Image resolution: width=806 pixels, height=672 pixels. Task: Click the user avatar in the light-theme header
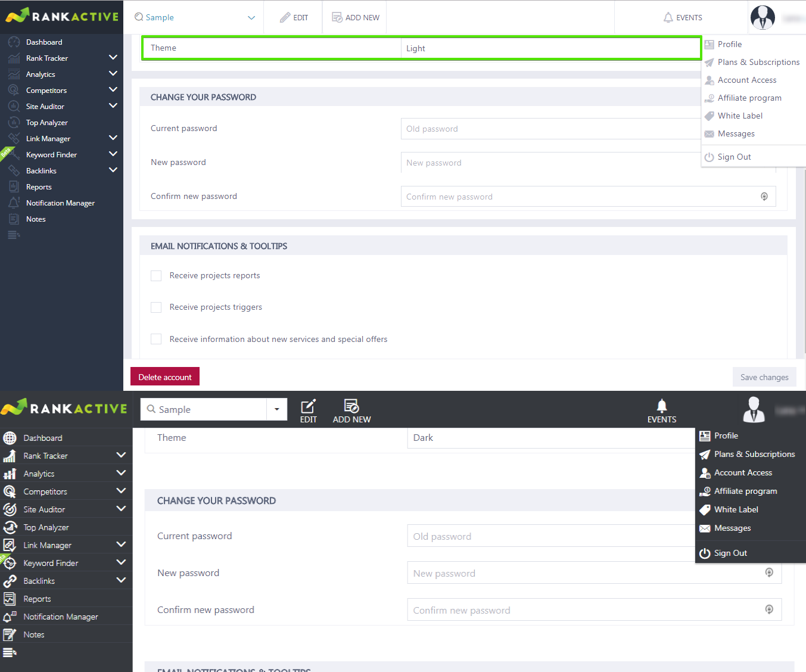coord(763,17)
